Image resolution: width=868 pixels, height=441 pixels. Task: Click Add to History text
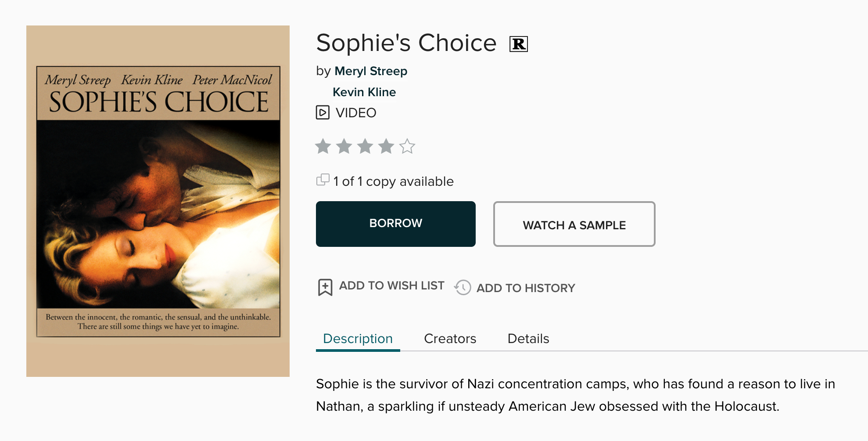pos(526,288)
